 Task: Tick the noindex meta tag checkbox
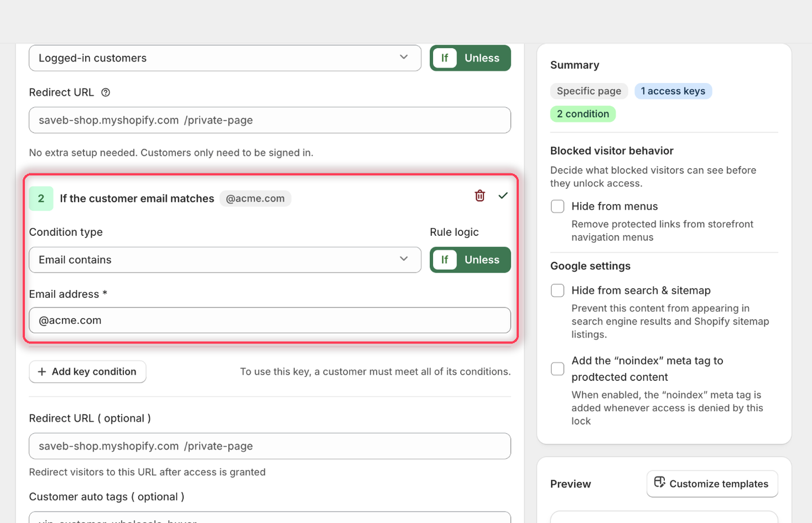coord(558,369)
